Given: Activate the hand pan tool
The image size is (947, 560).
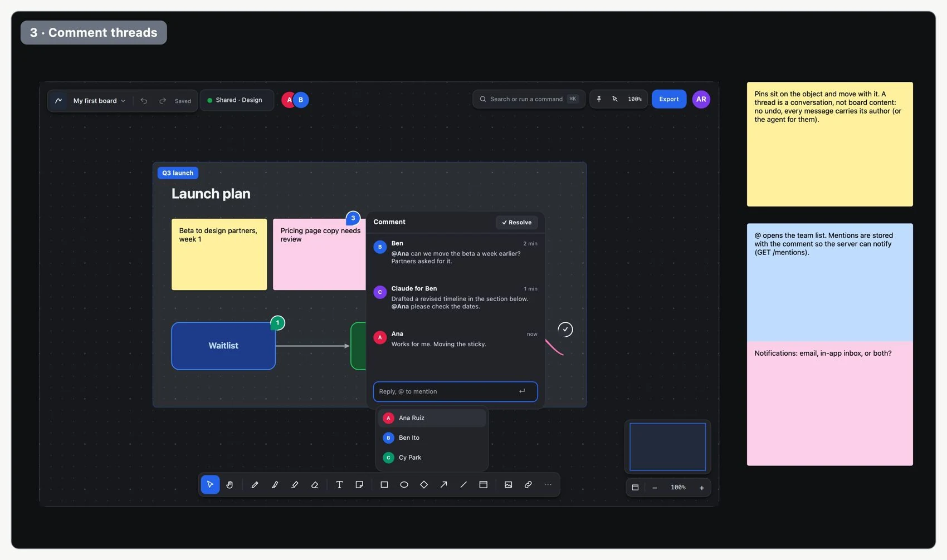Looking at the screenshot, I should point(230,485).
